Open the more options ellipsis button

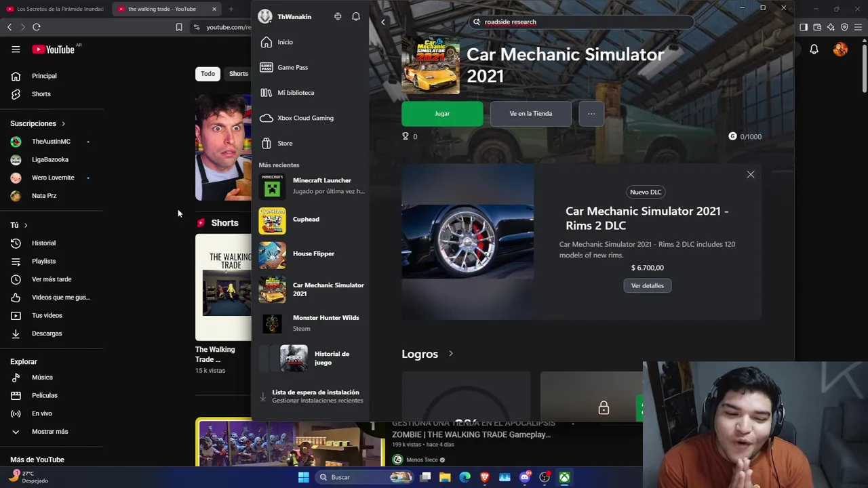pyautogui.click(x=591, y=114)
